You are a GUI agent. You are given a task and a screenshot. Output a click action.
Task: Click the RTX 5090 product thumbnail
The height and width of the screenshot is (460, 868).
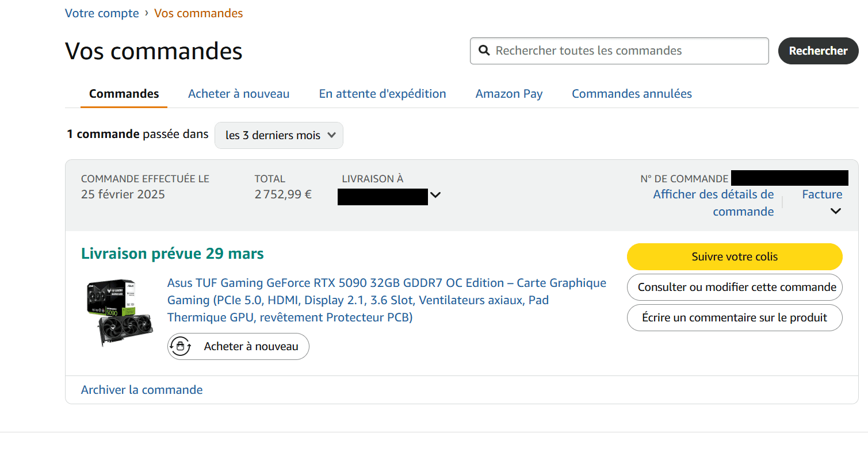[x=120, y=313]
